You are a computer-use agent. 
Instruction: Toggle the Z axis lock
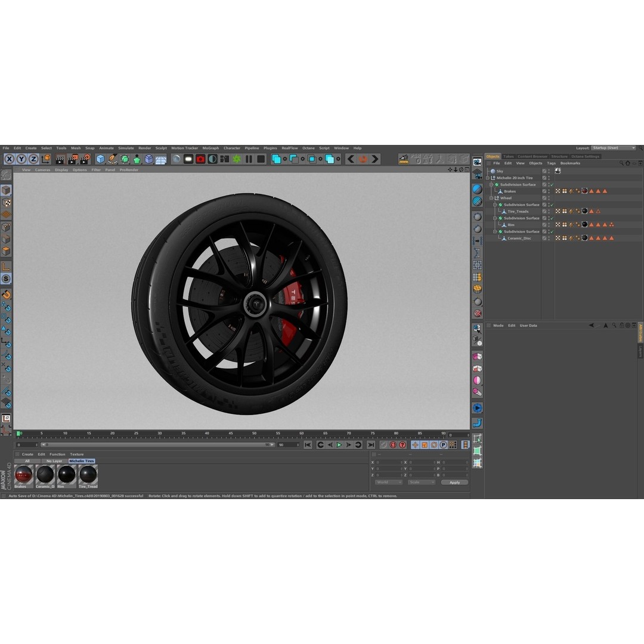33,159
